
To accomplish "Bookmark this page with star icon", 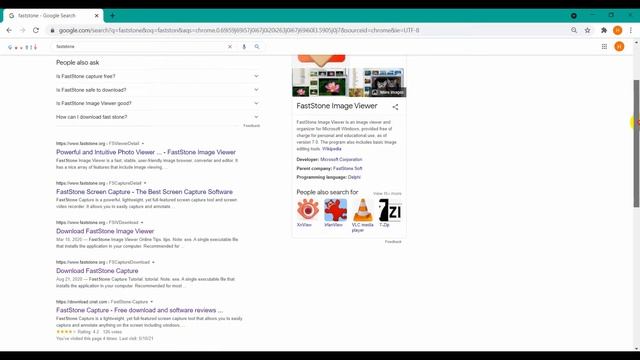I will [587, 30].
